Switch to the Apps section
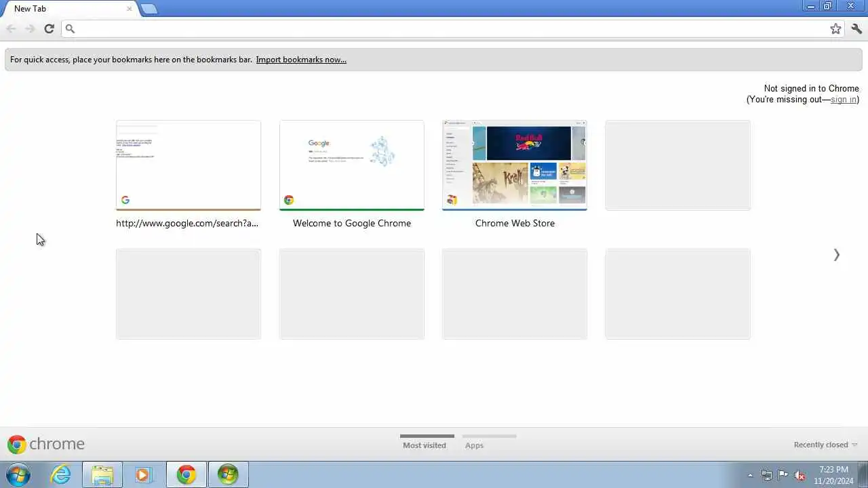The image size is (868, 488). tap(474, 445)
